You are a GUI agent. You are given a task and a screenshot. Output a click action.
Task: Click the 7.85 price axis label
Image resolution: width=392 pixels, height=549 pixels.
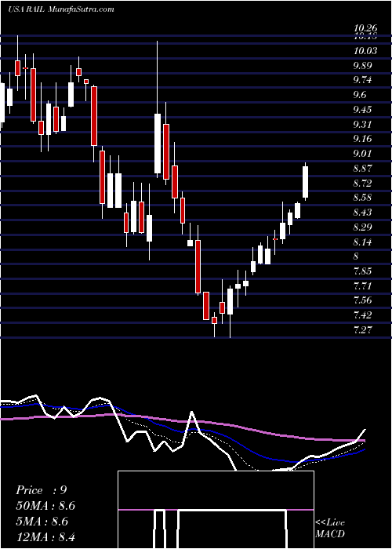click(362, 271)
